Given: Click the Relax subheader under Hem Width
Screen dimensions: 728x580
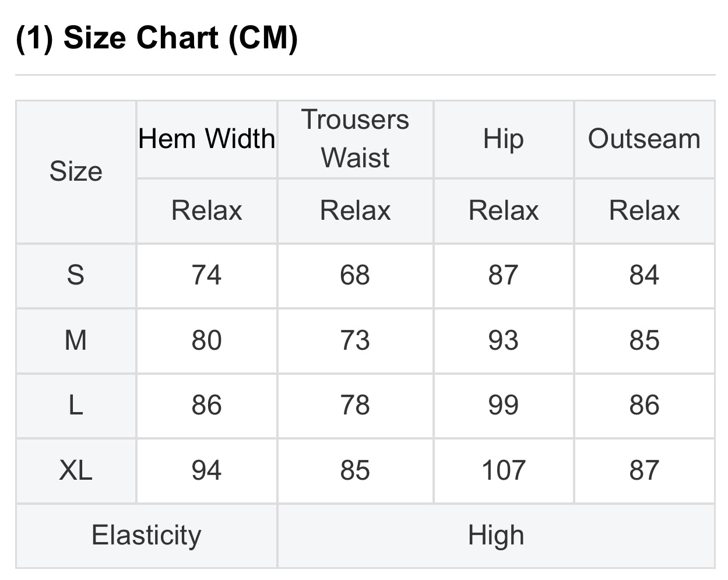Looking at the screenshot, I should 207,210.
